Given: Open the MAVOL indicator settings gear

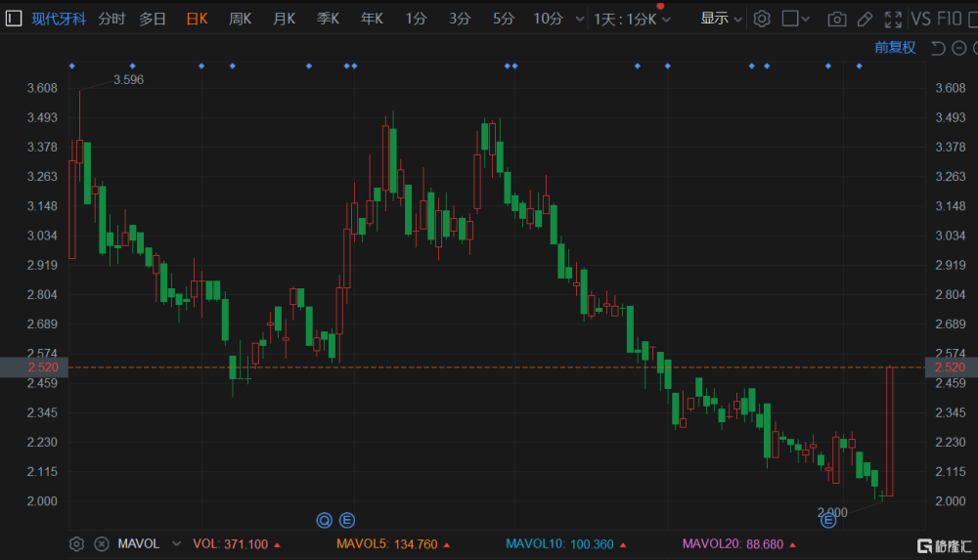Looking at the screenshot, I should pos(76,543).
